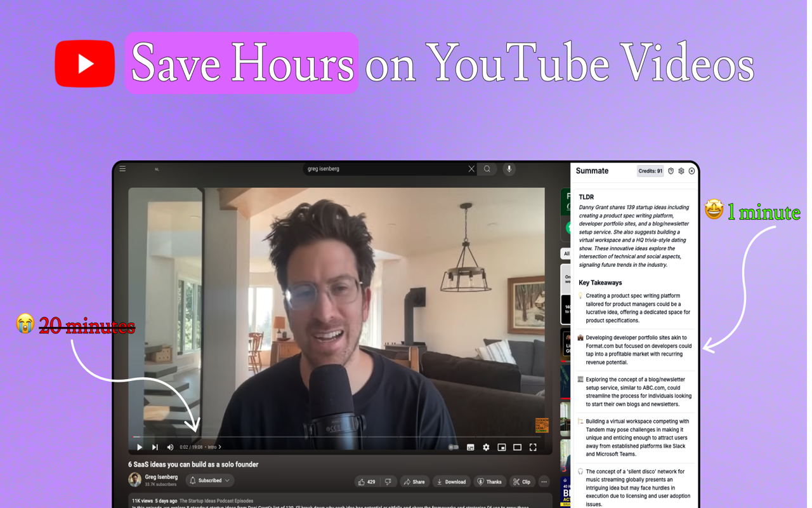Select the virtual workspace Tandem takeaway
The image size is (812, 508).
tap(634, 438)
